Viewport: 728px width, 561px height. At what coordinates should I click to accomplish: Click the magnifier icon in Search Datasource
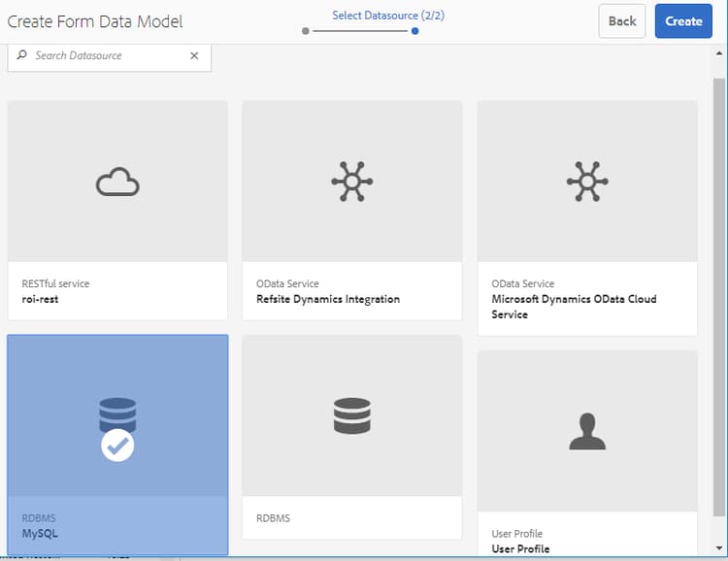[21, 55]
